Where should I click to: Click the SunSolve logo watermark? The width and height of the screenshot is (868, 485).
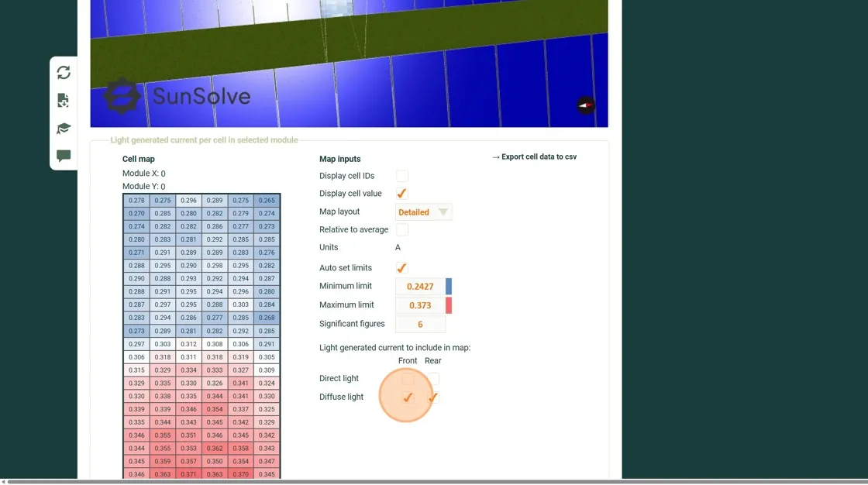tap(177, 96)
